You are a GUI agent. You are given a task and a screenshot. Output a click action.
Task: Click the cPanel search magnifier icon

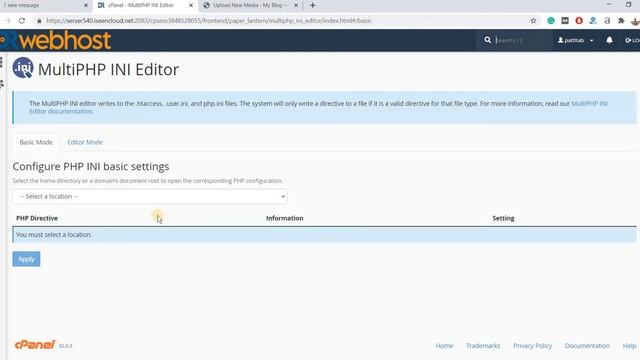487,40
